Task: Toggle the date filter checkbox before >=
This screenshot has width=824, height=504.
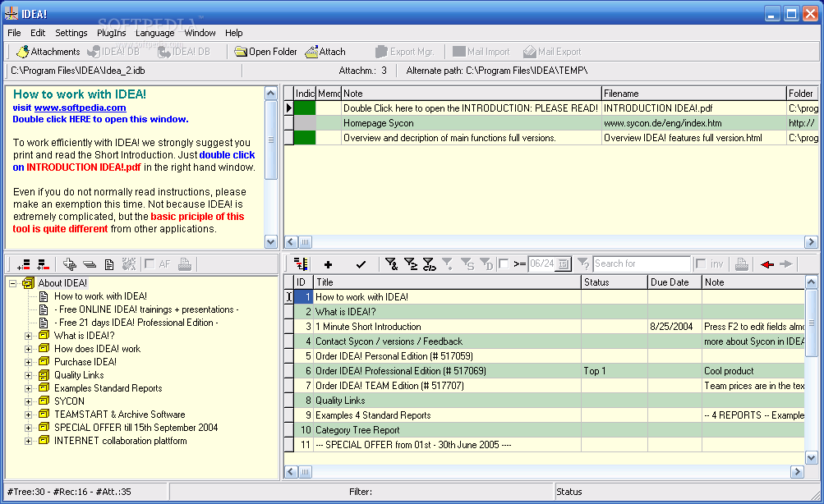Action: 504,263
